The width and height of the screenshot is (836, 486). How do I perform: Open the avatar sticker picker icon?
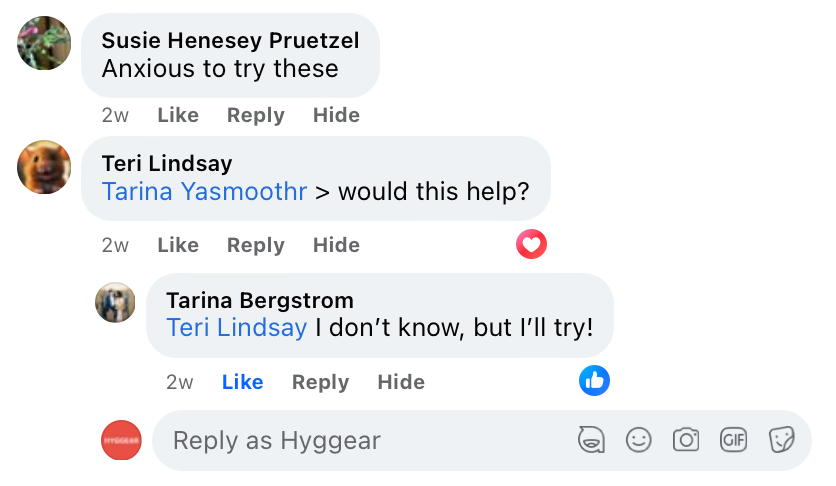592,440
